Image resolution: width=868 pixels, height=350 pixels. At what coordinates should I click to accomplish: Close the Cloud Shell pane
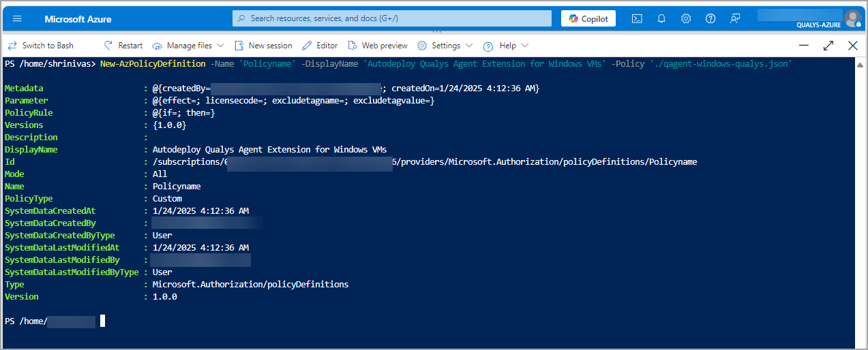point(852,46)
